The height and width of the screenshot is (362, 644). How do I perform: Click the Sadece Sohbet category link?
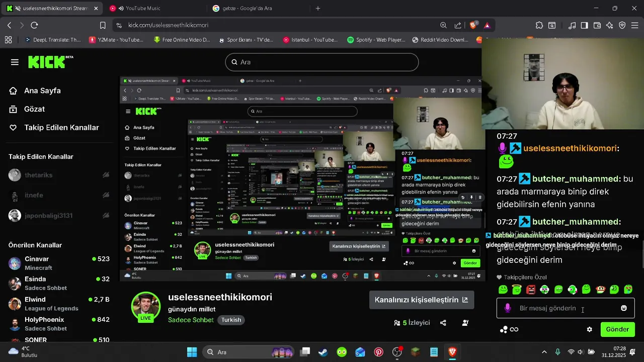[x=191, y=320]
